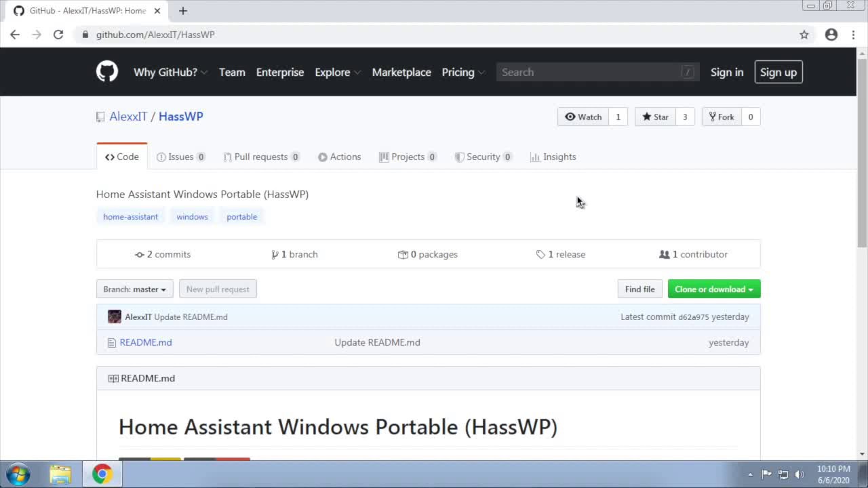The height and width of the screenshot is (488, 868).
Task: Close the GitHub browser tab
Action: click(157, 11)
